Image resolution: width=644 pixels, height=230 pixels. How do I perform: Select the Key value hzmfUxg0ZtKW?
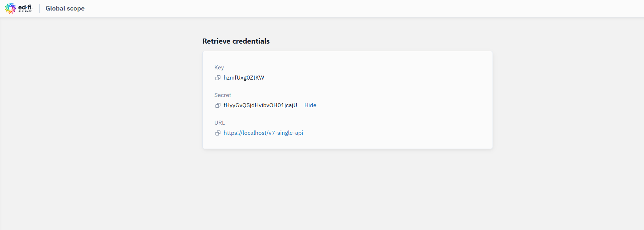[244, 77]
